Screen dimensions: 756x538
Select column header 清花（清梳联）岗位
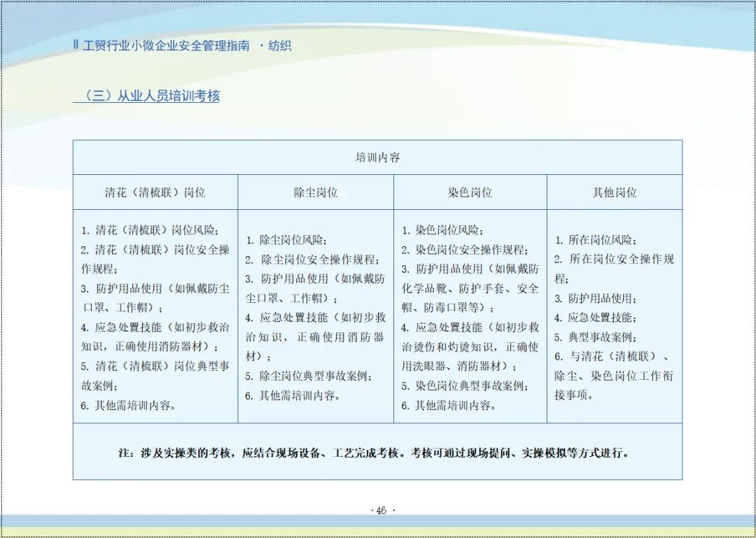point(155,193)
